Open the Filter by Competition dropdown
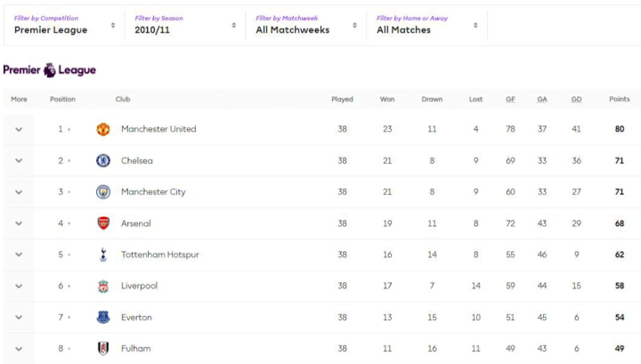Screen dimensions: 641x364 [64, 24]
